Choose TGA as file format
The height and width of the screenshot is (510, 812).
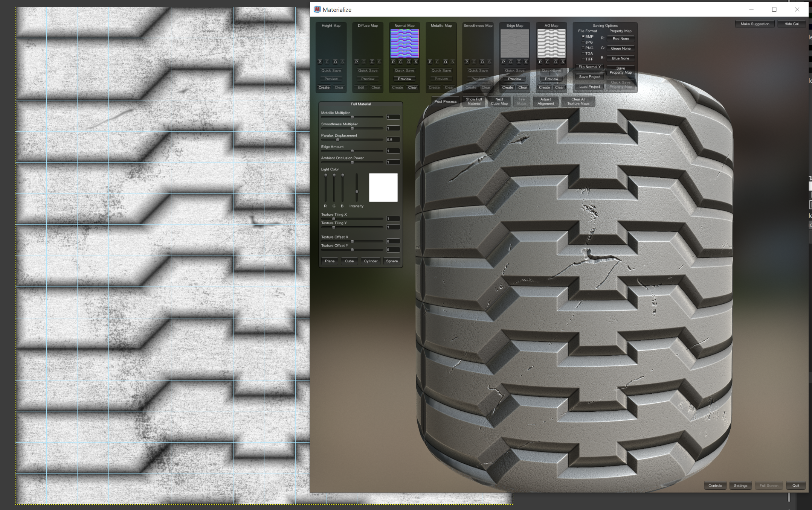pyautogui.click(x=583, y=53)
